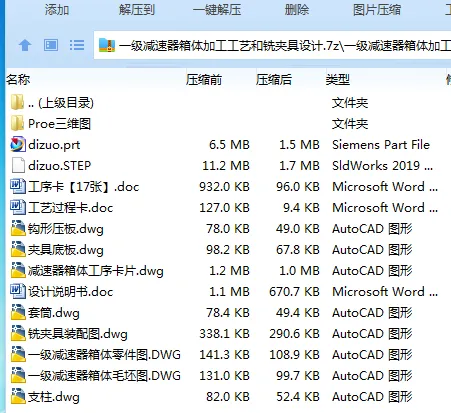Select file 铣夹具装配图.dwg
This screenshot has width=451, height=413.
(x=78, y=334)
